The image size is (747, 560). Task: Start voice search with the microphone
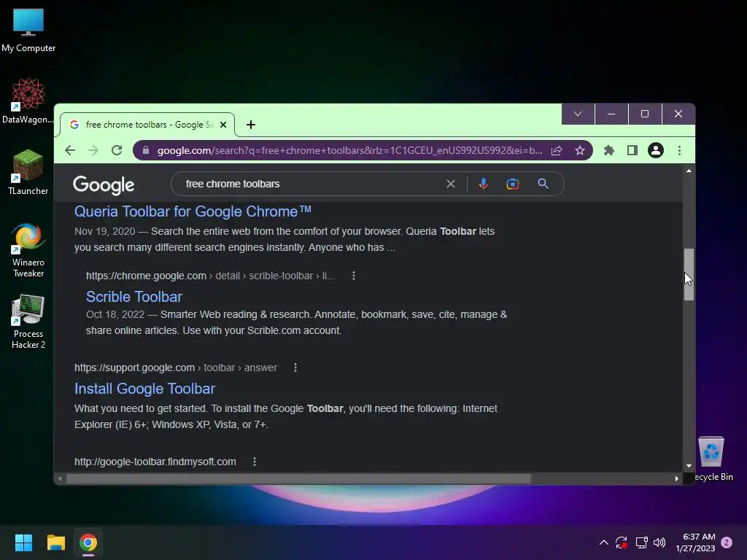(483, 184)
